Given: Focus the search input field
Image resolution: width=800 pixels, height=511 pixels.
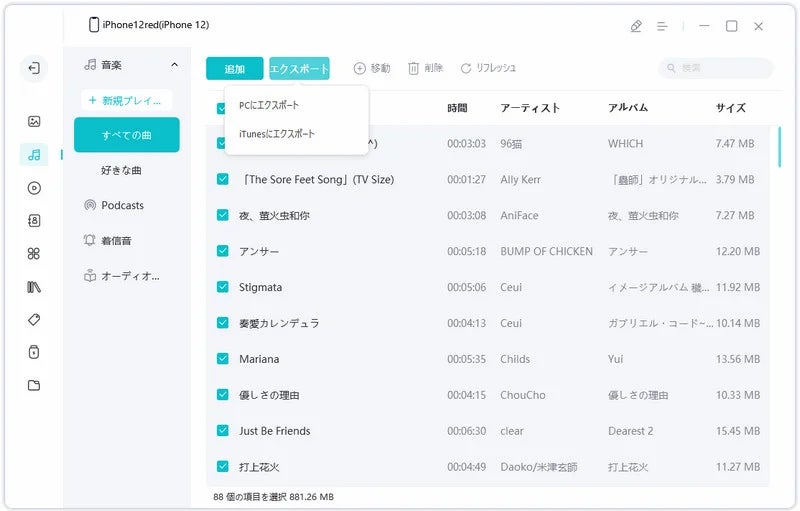Looking at the screenshot, I should click(716, 68).
